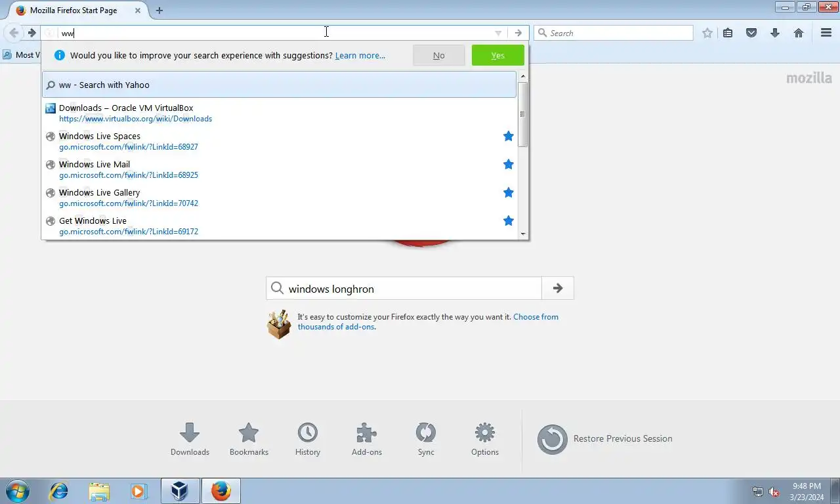This screenshot has height=504, width=840.
Task: Open 'Choose from thousands of add-ons' link
Action: pyautogui.click(x=428, y=322)
